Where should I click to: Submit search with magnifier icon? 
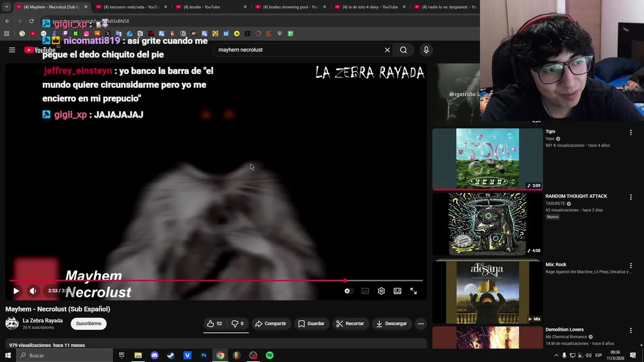pyautogui.click(x=404, y=50)
